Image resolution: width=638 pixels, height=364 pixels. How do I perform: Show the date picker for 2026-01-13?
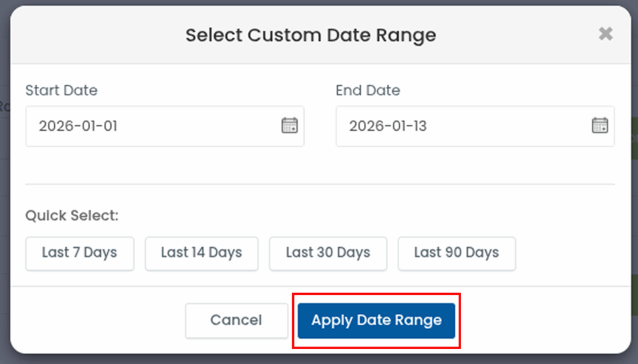pos(599,126)
